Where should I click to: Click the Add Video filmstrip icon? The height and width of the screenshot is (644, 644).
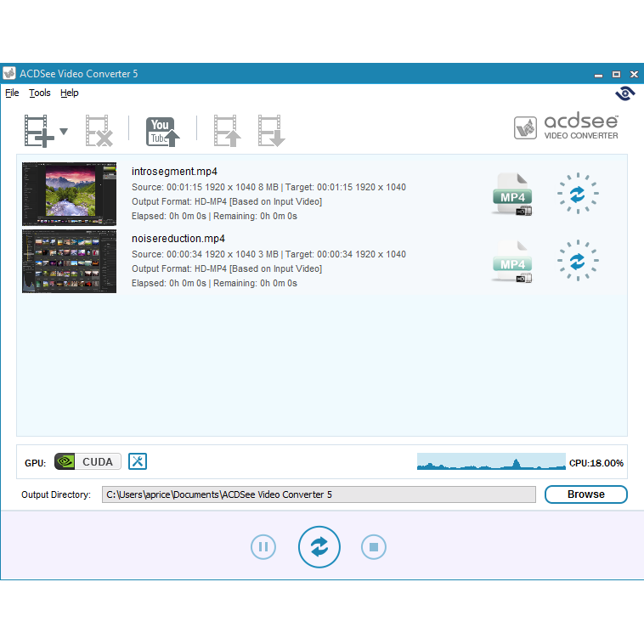[x=39, y=131]
